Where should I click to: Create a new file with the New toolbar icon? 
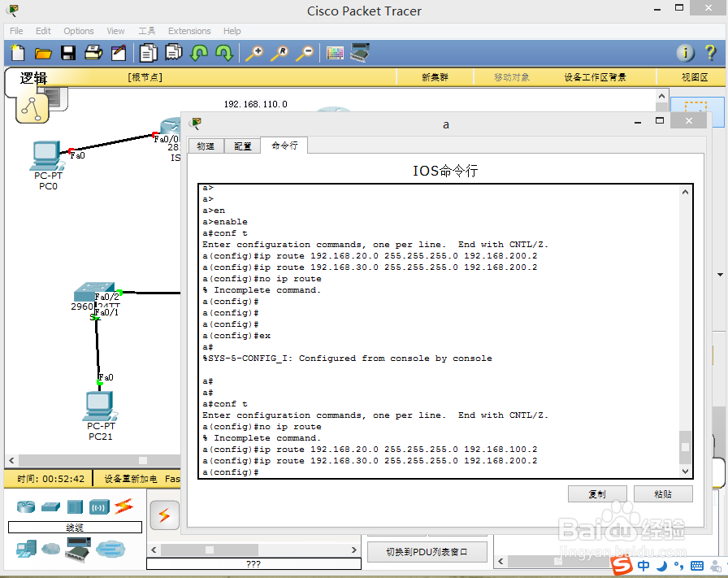click(18, 53)
